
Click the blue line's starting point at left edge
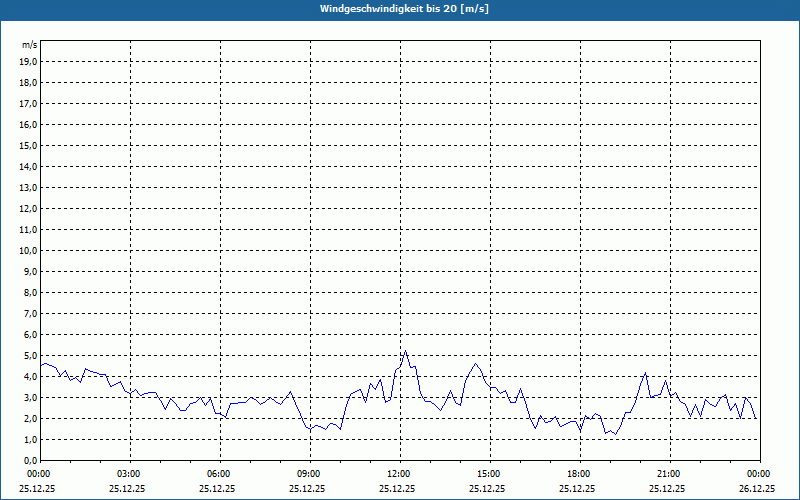(x=41, y=364)
